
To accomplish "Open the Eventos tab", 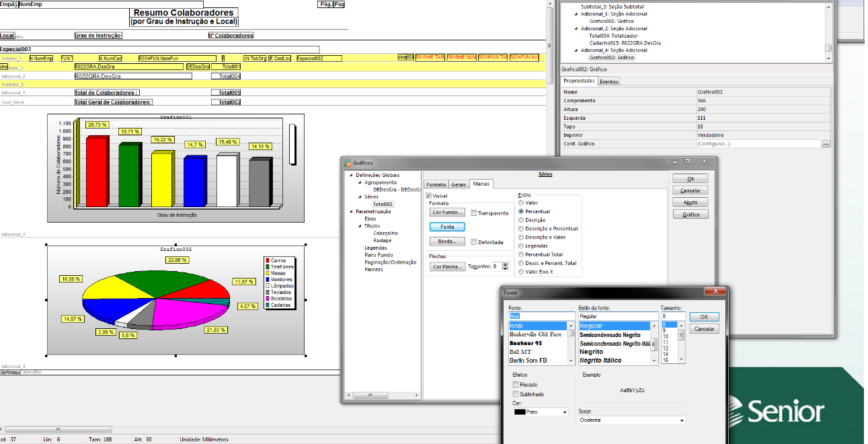I will (x=609, y=81).
